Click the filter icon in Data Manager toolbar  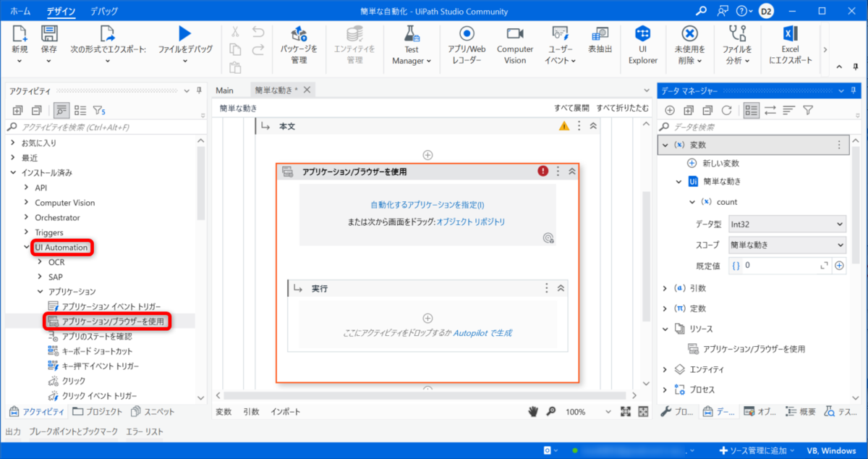pos(808,110)
